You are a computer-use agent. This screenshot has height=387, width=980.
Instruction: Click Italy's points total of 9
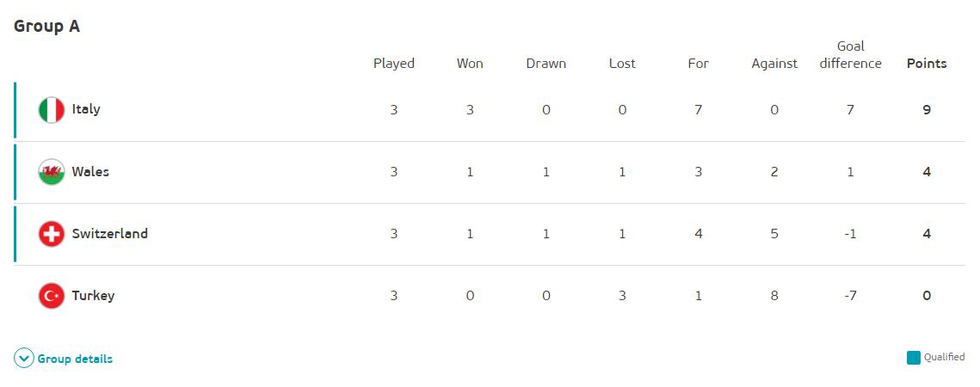tap(927, 110)
